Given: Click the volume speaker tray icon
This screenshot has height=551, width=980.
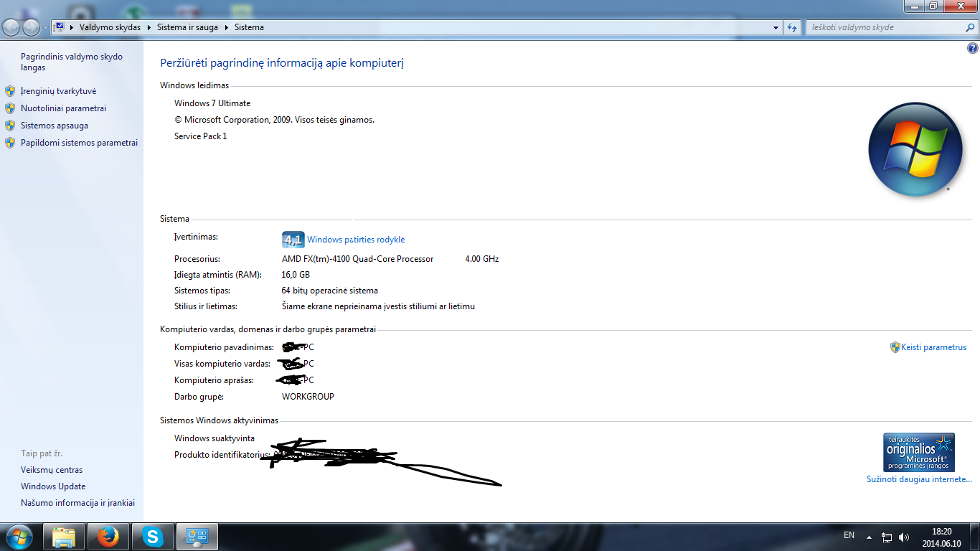Looking at the screenshot, I should [904, 537].
